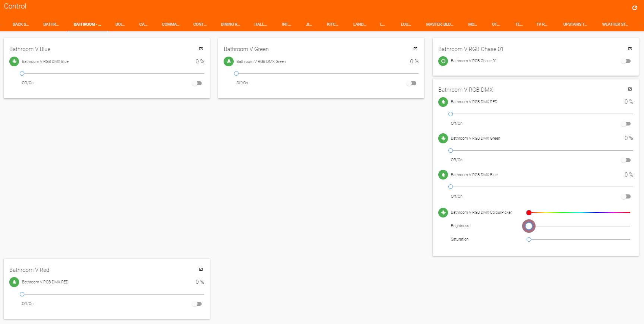Click the refresh icon in the Control header
Screen dimensions: 644x324
(x=634, y=8)
